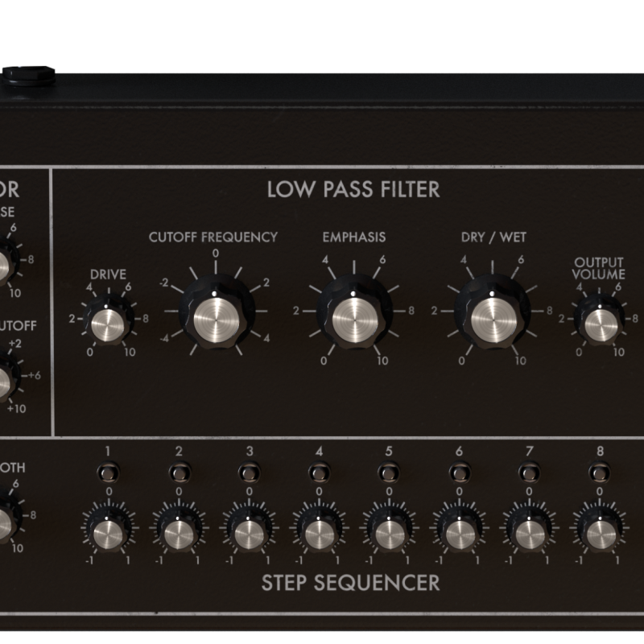Click the black jack plug on top
The width and height of the screenshot is (644, 644).
(29, 76)
